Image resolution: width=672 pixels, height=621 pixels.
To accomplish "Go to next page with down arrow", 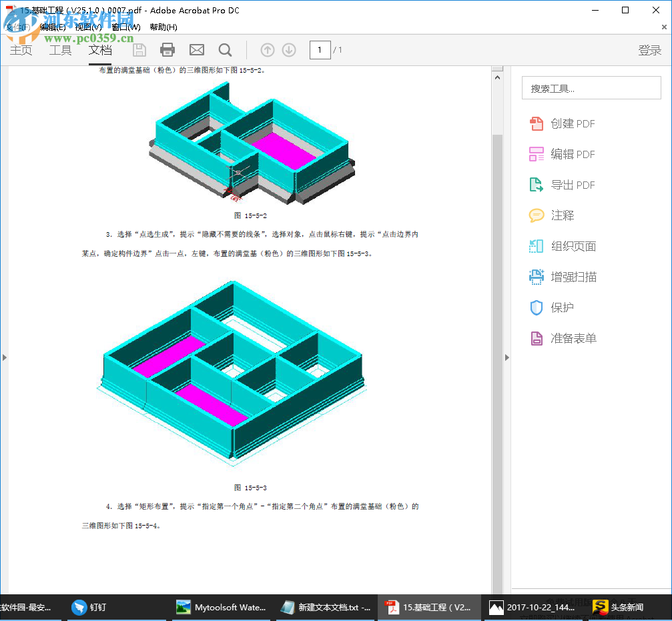I will (289, 49).
